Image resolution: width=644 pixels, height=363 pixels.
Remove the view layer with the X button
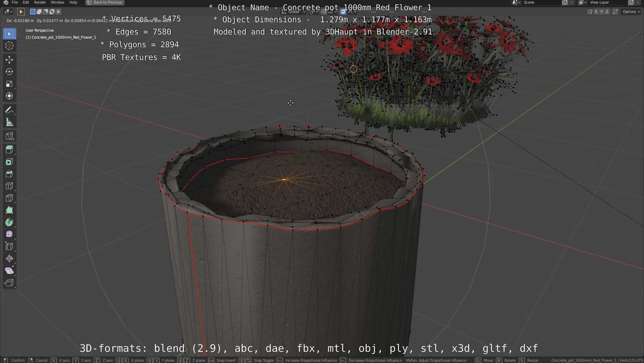[x=638, y=3]
